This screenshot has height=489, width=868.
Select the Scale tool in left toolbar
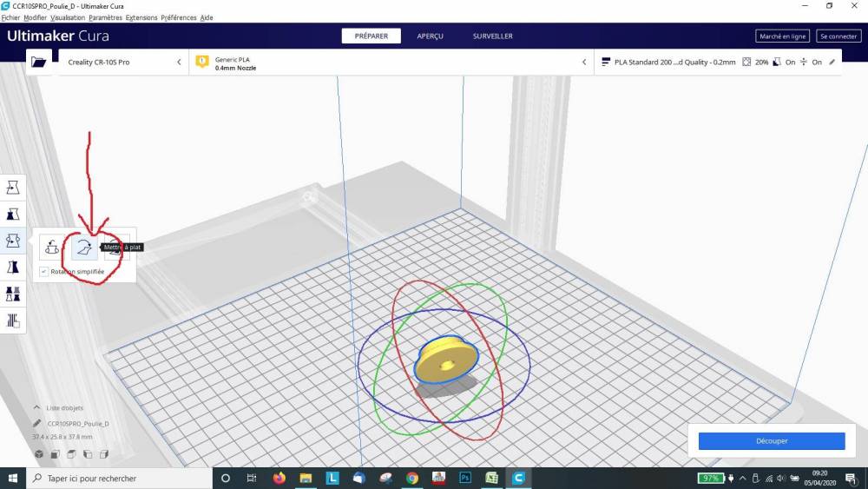point(13,215)
